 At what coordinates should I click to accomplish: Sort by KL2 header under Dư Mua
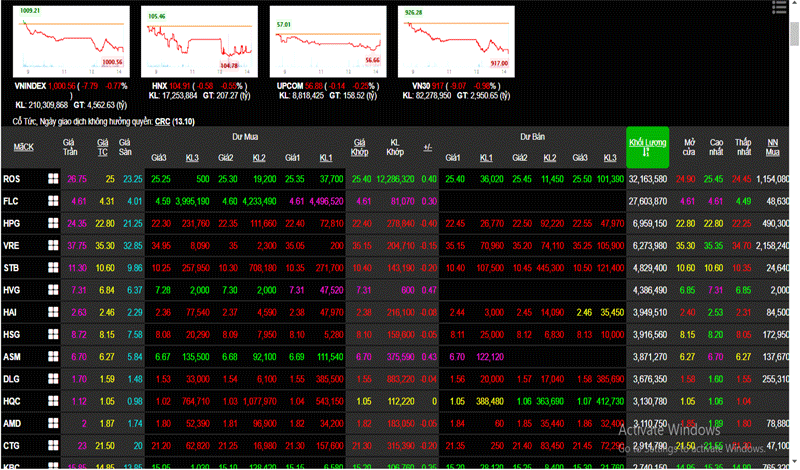[259, 158]
